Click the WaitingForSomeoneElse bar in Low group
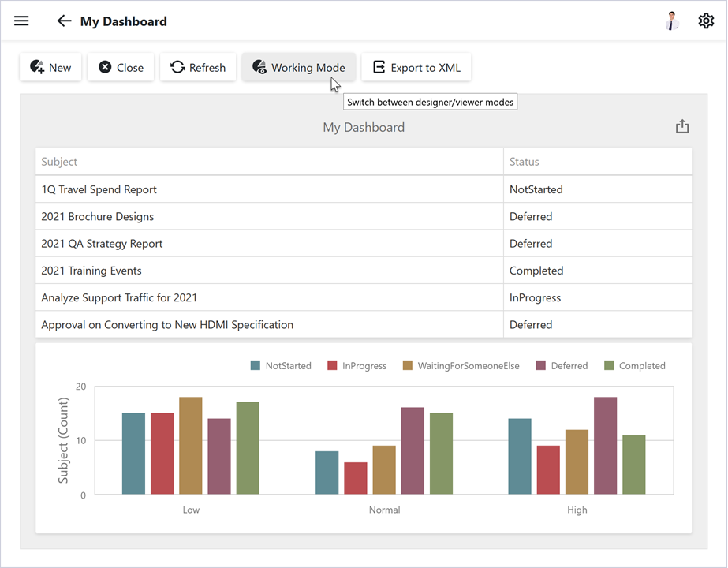 tap(191, 446)
